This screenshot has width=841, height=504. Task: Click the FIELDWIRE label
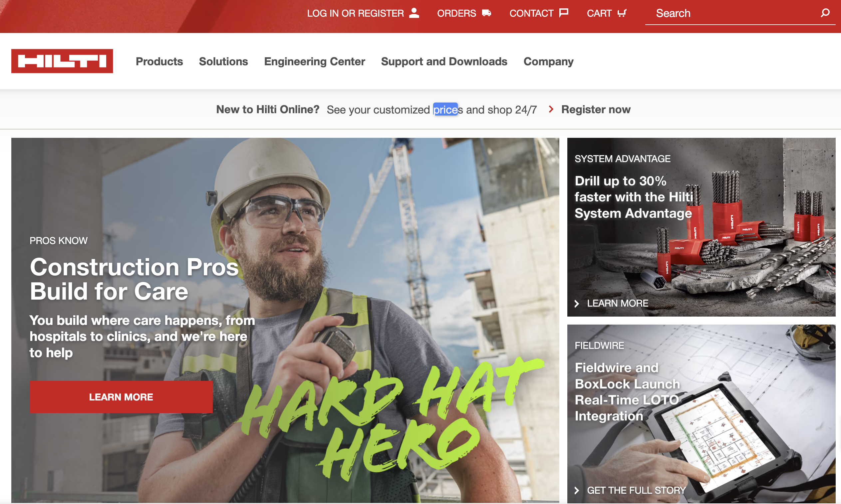[x=599, y=346]
